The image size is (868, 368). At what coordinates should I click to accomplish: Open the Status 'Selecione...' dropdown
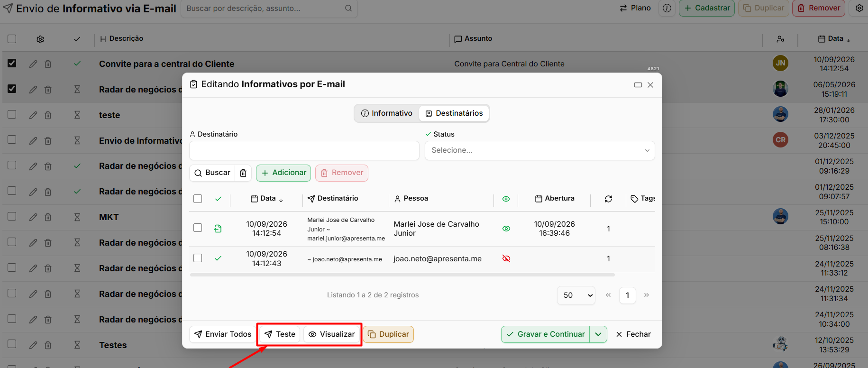(x=539, y=150)
